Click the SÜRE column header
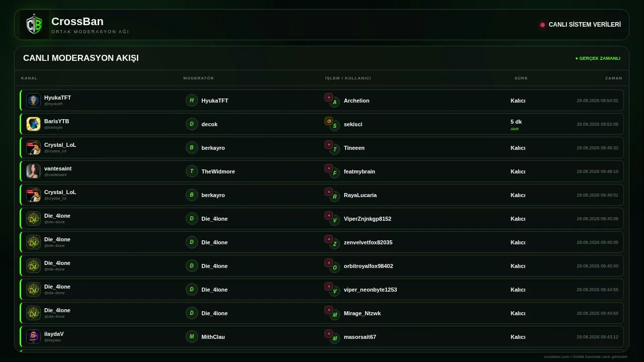This screenshot has width=644, height=362. click(521, 78)
